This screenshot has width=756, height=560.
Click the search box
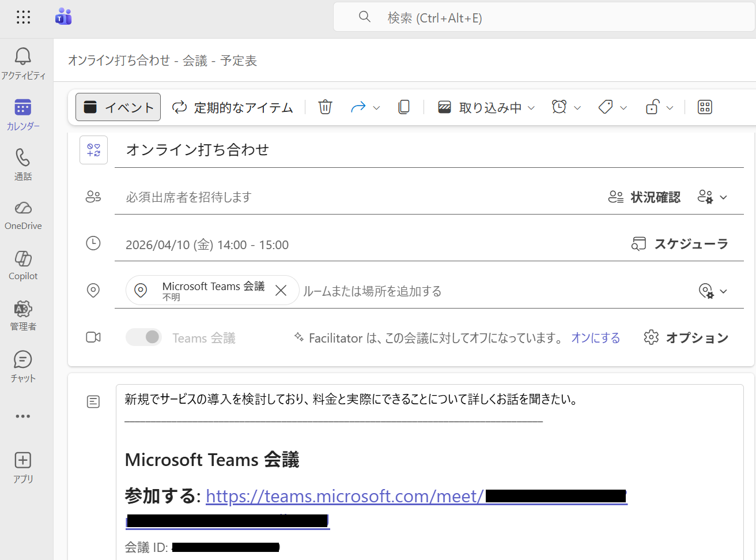pyautogui.click(x=544, y=18)
